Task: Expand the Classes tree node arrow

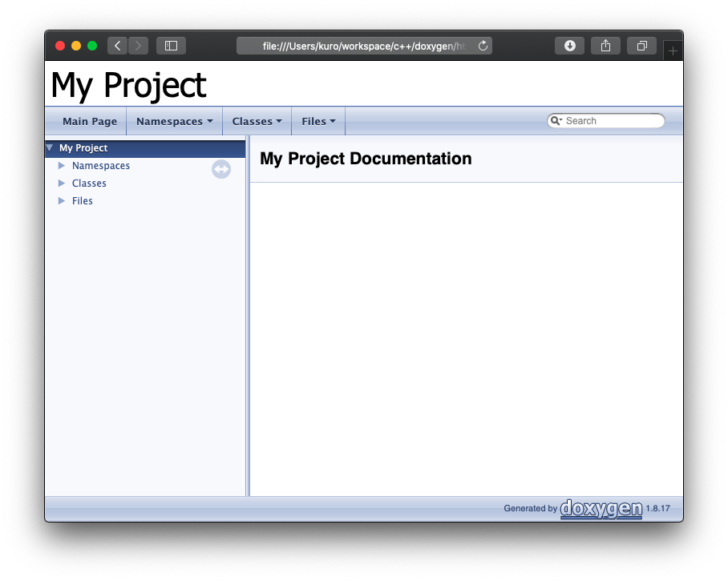Action: tap(61, 183)
